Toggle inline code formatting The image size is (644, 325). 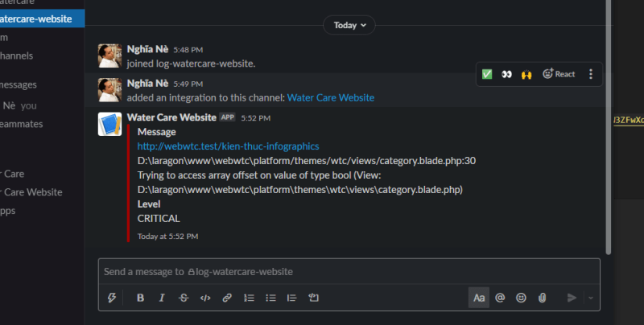point(205,298)
